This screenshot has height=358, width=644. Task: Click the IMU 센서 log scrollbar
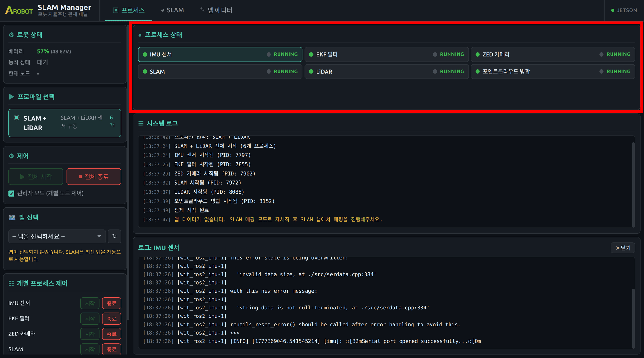(633, 318)
